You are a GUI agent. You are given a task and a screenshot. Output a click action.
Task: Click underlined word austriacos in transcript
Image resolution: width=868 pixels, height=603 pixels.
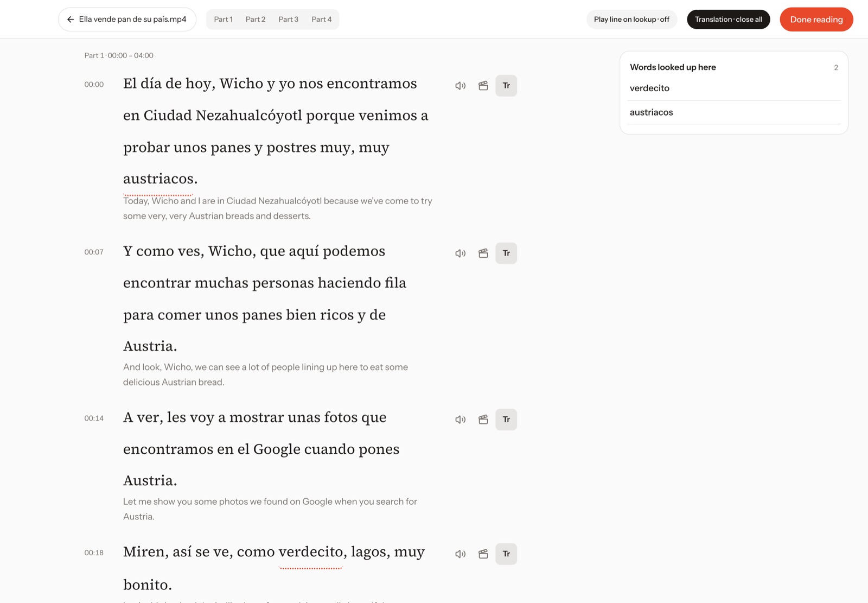pyautogui.click(x=158, y=179)
